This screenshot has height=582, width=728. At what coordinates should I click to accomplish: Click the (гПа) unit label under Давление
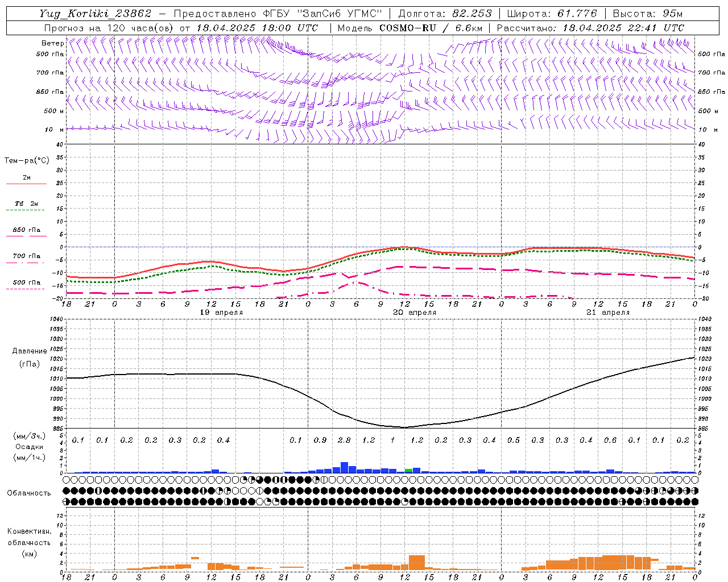30,364
